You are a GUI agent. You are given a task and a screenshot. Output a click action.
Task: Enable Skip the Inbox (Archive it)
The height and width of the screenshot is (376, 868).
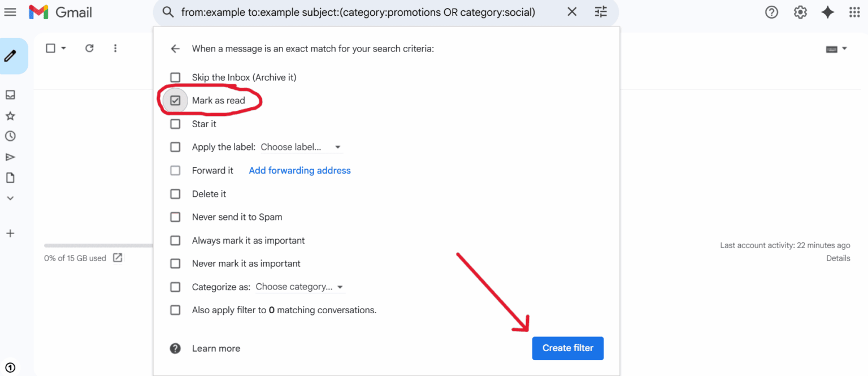coord(175,77)
